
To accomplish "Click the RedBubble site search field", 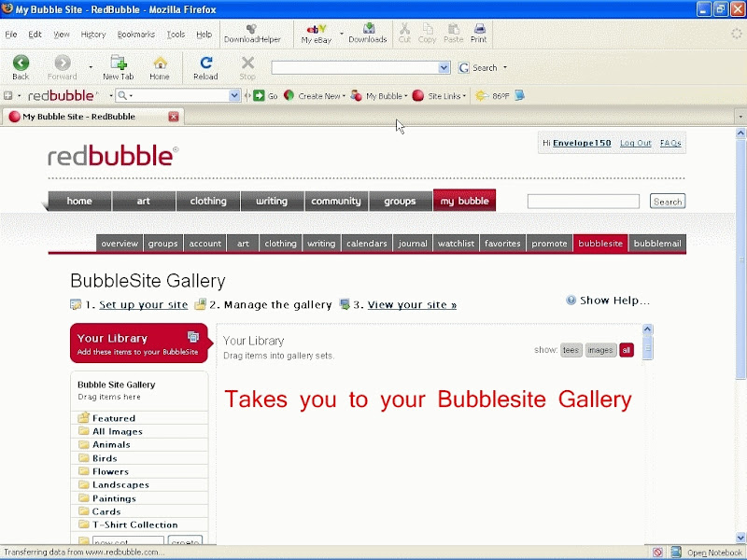I will click(583, 202).
